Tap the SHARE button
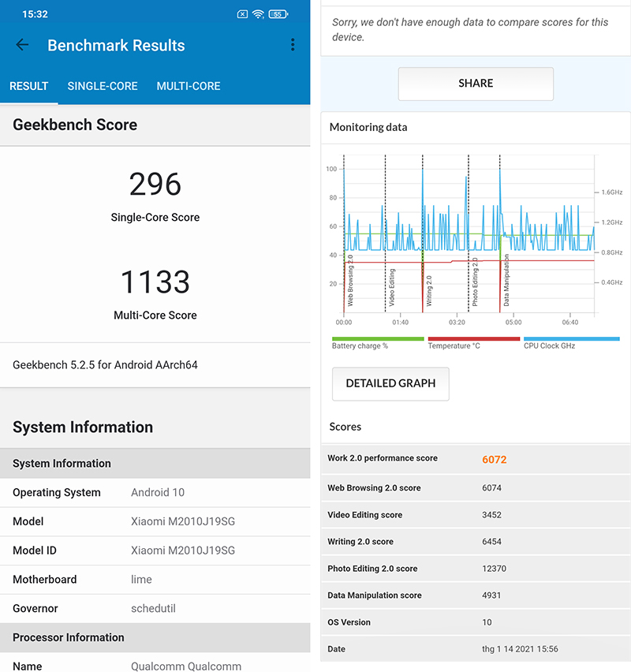 [x=476, y=84]
